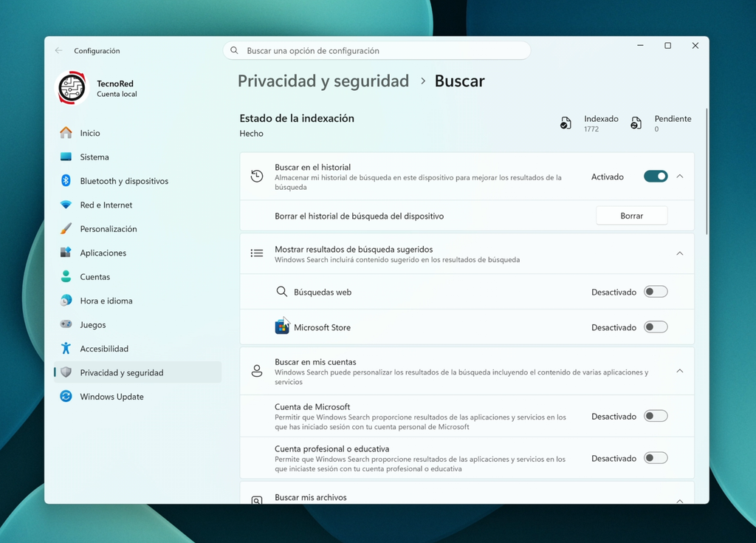Click the Hora e idioma globe clock icon
756x543 pixels.
pyautogui.click(x=66, y=301)
